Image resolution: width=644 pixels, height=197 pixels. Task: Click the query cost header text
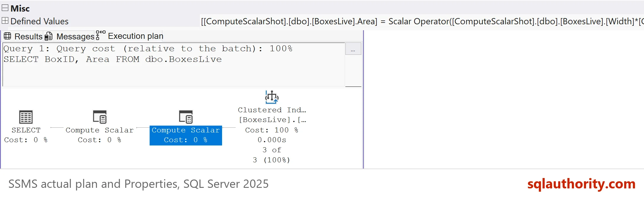(148, 49)
